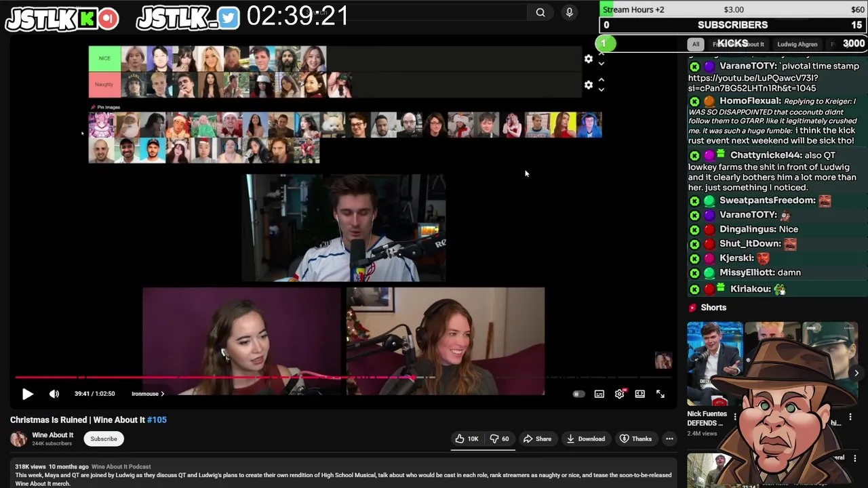Open options menu for Nick Fuentes short
Image resolution: width=868 pixels, height=488 pixels.
pyautogui.click(x=735, y=418)
